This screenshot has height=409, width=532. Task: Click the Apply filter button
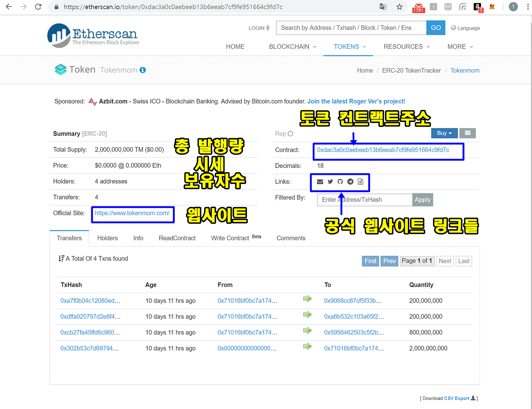(423, 200)
